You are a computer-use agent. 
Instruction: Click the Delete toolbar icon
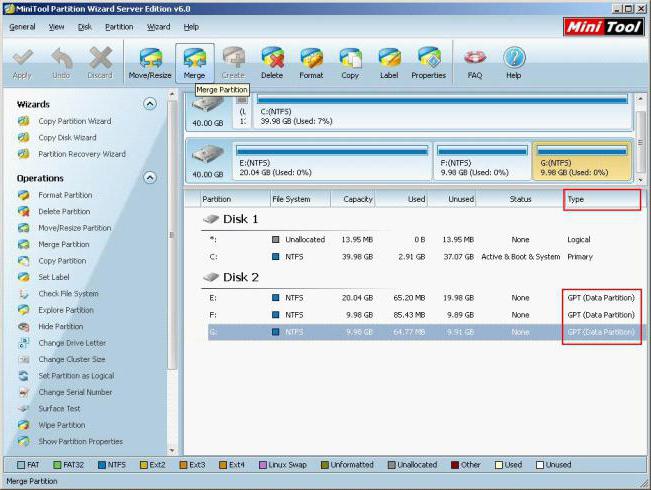[272, 58]
